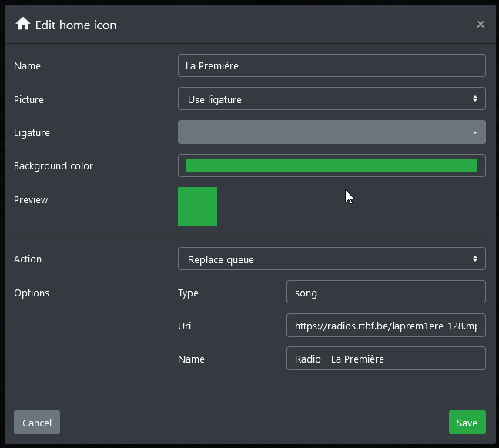The image size is (499, 448).
Task: Edit the Type field containing song
Action: (x=386, y=292)
